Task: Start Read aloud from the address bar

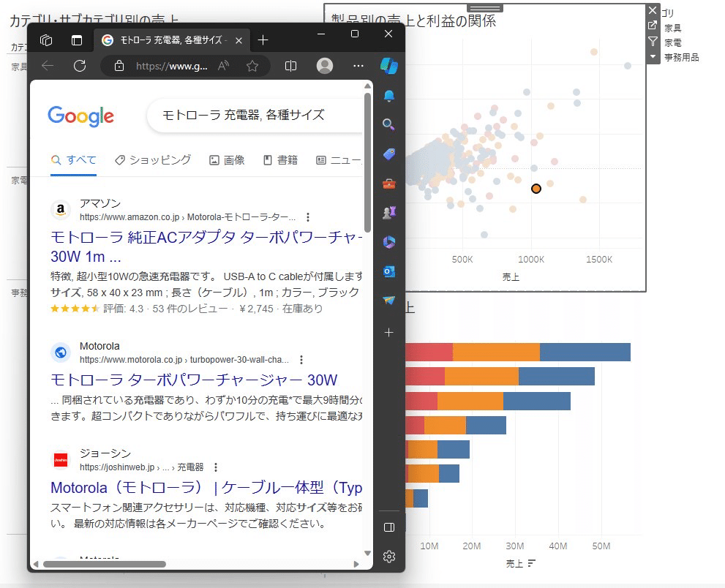Action: tap(224, 66)
